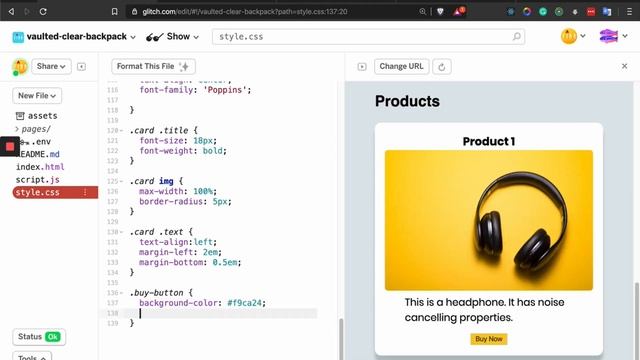The height and width of the screenshot is (360, 640).
Task: Click the #f9ca24 color value
Action: pyautogui.click(x=244, y=303)
